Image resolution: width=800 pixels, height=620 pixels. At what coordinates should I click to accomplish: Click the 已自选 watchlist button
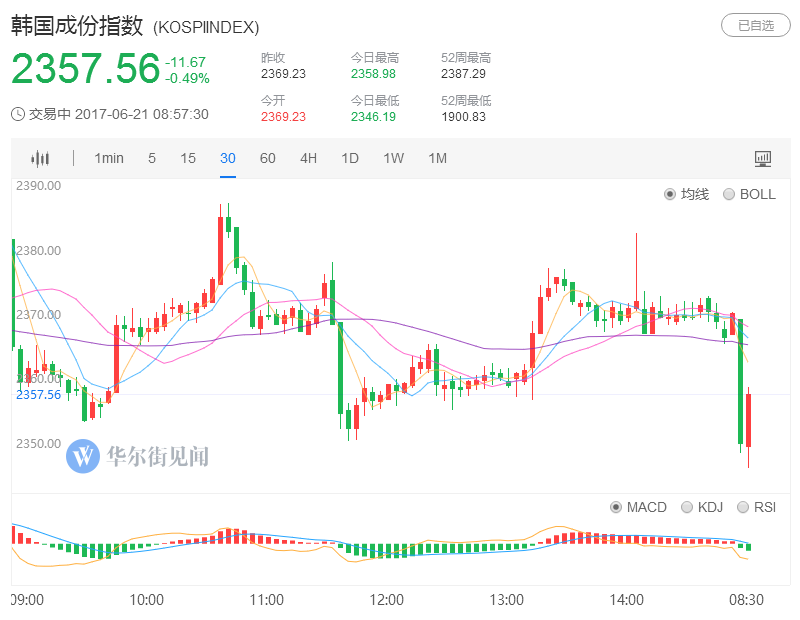(x=755, y=26)
